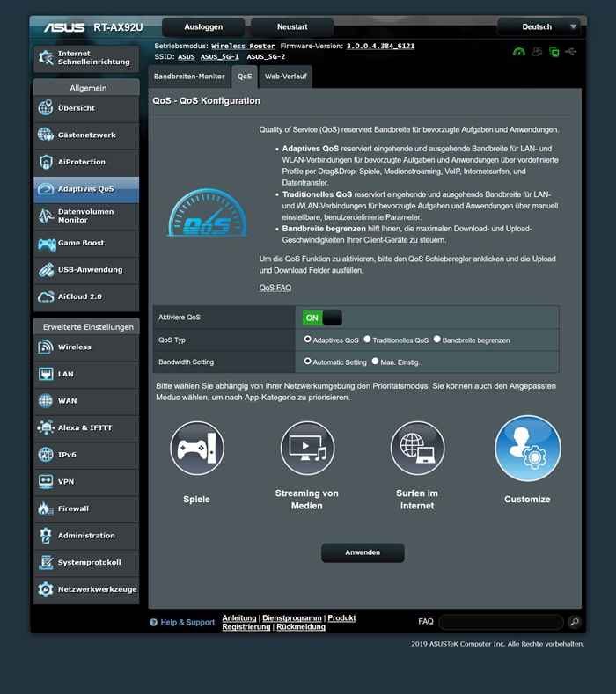Select the Man. Einstlg. radio button

click(x=375, y=362)
